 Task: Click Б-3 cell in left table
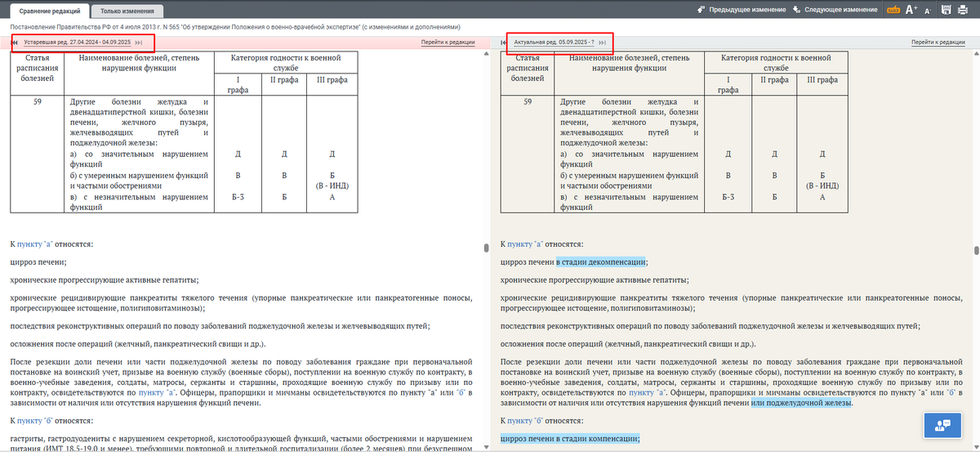(238, 197)
